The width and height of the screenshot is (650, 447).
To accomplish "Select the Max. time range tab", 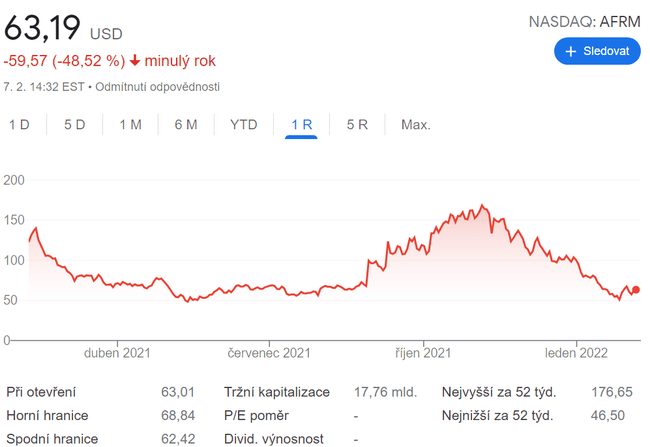I will (x=415, y=125).
